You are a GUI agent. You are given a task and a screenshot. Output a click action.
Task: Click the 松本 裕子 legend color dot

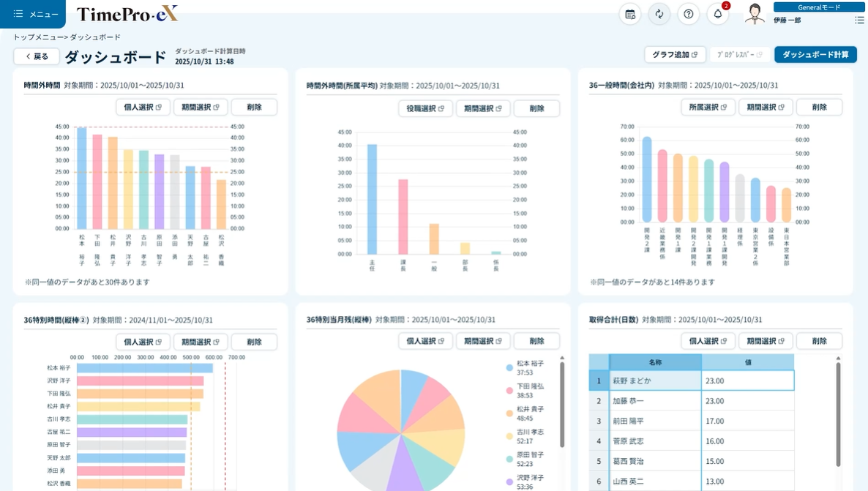(509, 367)
